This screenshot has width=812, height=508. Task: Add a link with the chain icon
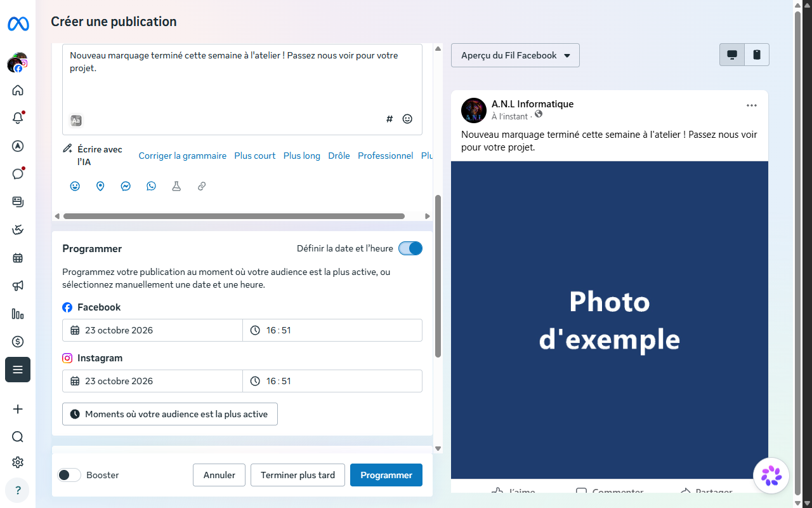tap(202, 186)
